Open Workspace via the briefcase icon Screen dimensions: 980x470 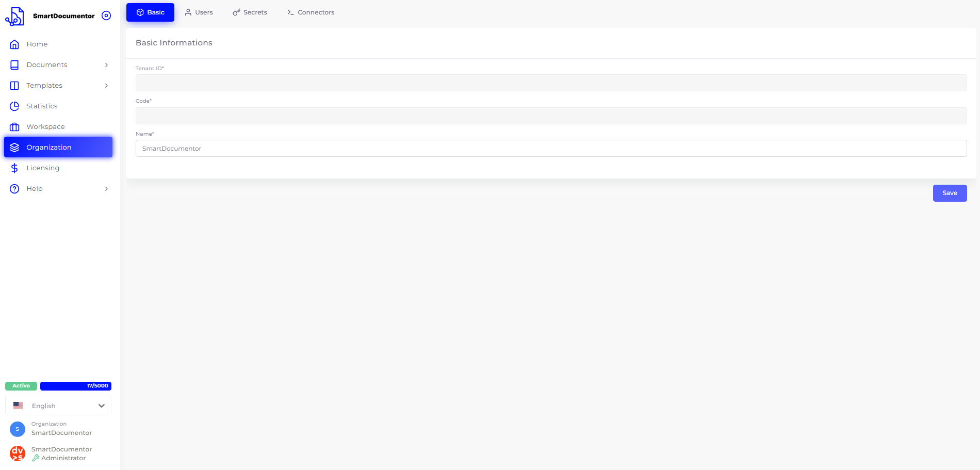[x=14, y=127]
